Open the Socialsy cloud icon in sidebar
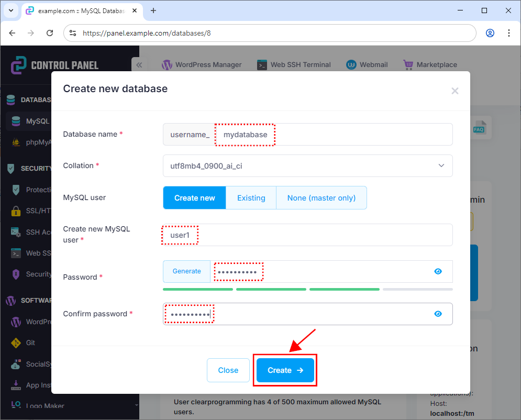This screenshot has width=521, height=420. click(16, 364)
